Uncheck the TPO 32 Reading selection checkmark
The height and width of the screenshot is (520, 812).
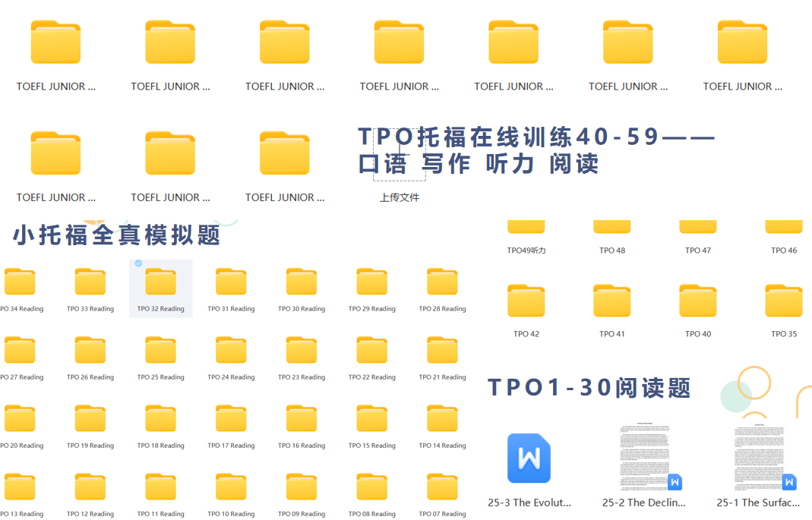point(138,263)
